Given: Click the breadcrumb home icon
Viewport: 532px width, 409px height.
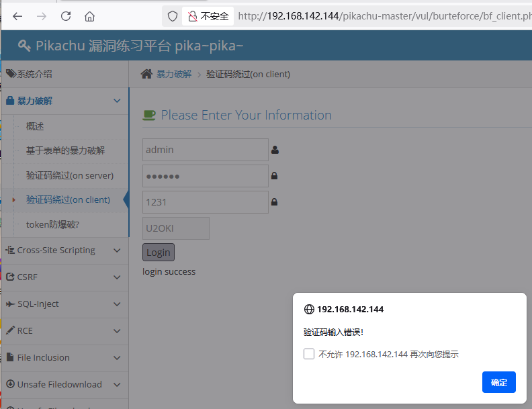Looking at the screenshot, I should [146, 74].
